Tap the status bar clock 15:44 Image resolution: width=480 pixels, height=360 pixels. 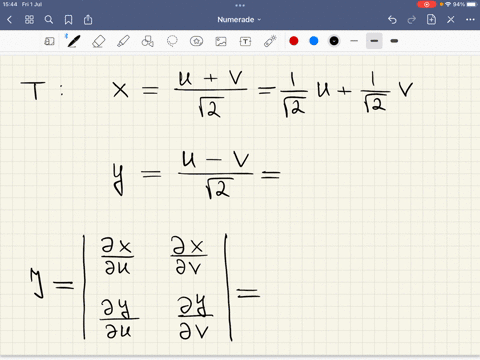(x=10, y=4)
